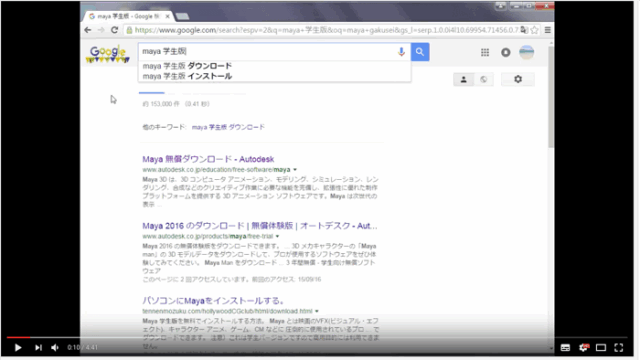Click the 約 153,000 件 result count
The width and height of the screenshot is (640, 360).
[161, 104]
